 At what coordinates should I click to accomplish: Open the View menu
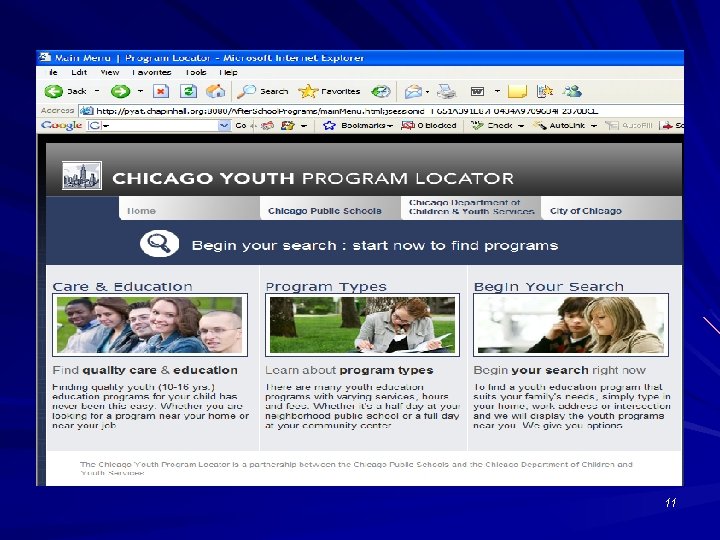pos(110,72)
